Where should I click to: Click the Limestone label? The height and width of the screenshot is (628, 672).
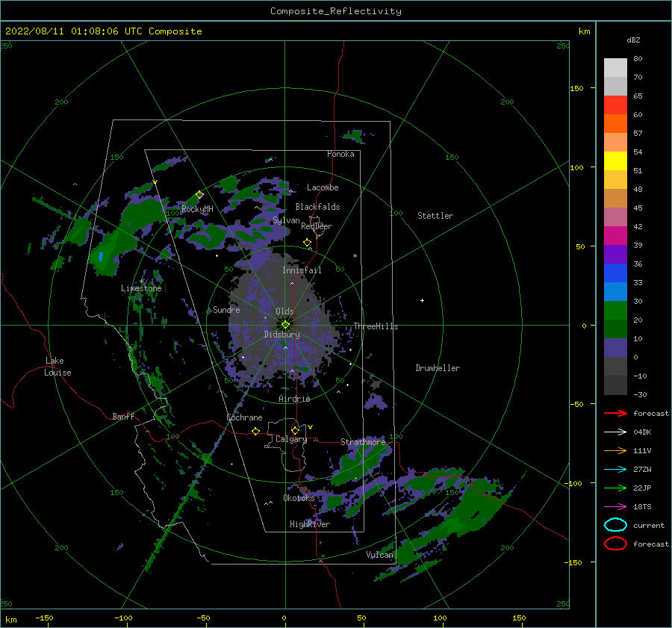pos(141,288)
